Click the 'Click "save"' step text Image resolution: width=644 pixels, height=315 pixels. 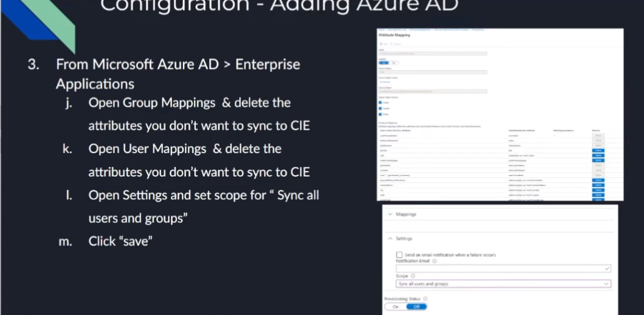pyautogui.click(x=120, y=241)
